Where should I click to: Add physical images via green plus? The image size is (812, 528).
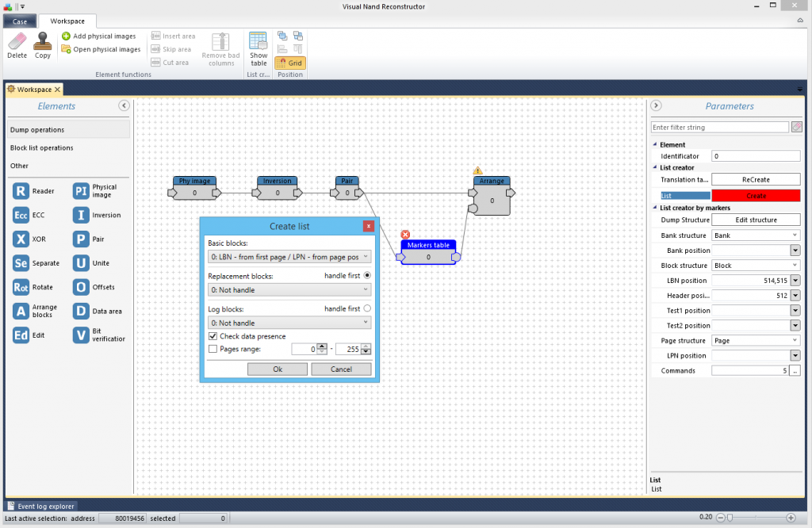(x=66, y=36)
